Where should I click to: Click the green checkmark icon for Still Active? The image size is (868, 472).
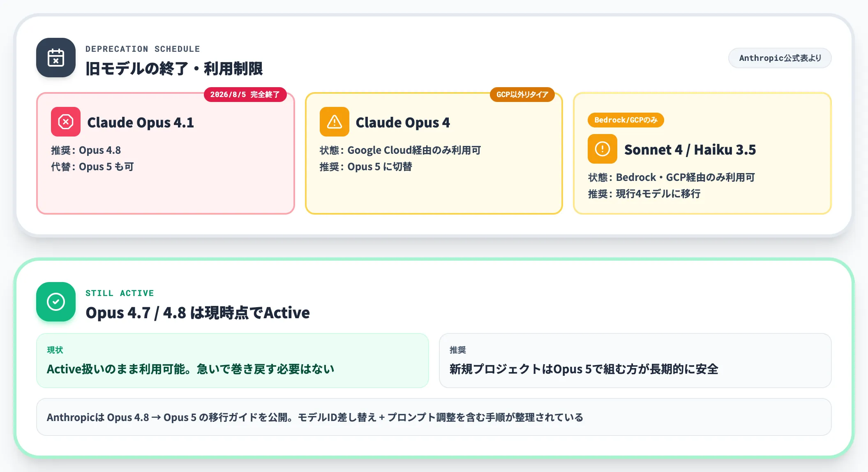tap(56, 302)
